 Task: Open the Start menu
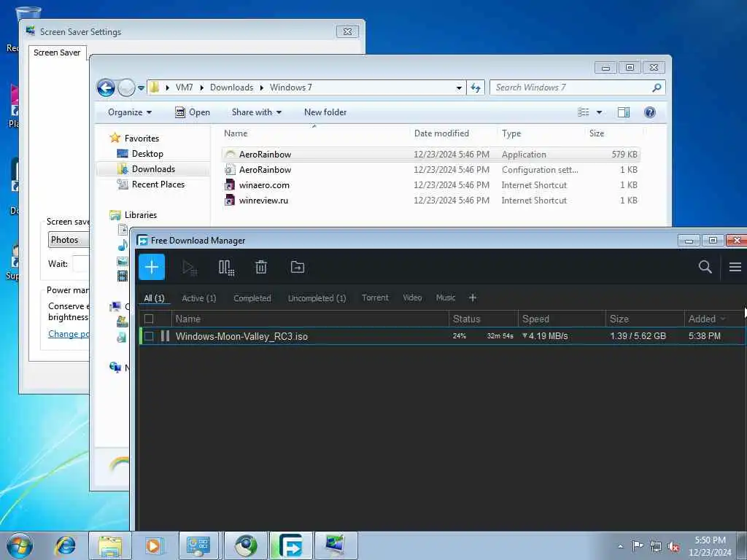click(20, 545)
